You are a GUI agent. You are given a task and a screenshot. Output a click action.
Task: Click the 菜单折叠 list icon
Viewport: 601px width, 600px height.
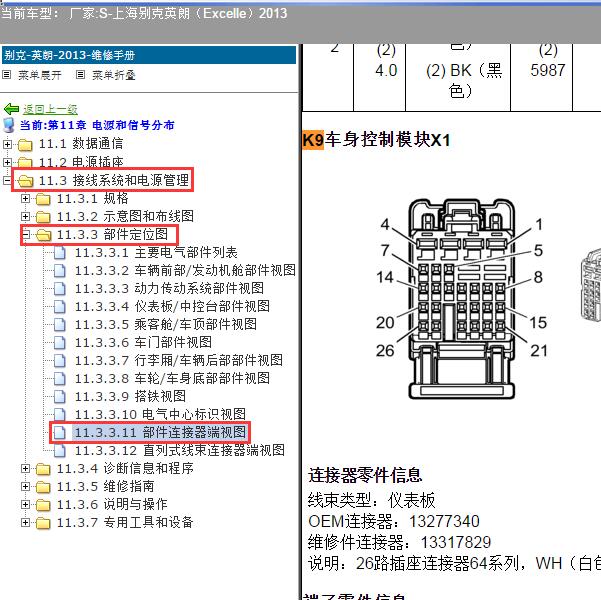pos(80,75)
